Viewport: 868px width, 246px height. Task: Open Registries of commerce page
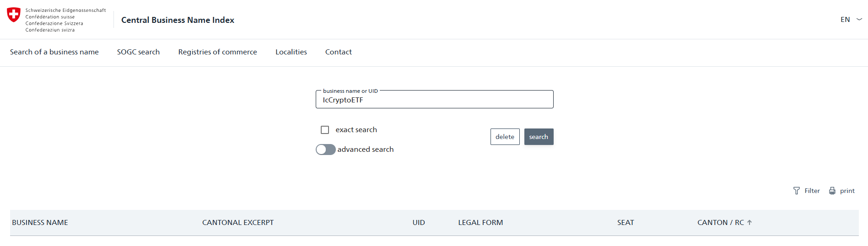click(x=217, y=52)
